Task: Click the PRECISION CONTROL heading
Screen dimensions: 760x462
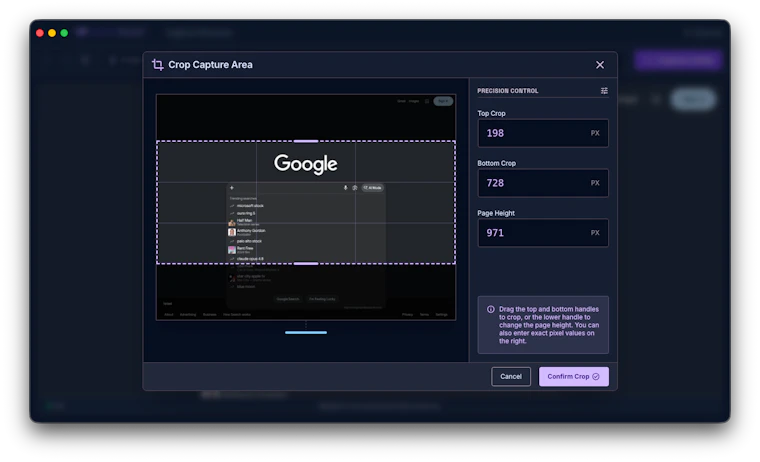Action: point(507,91)
